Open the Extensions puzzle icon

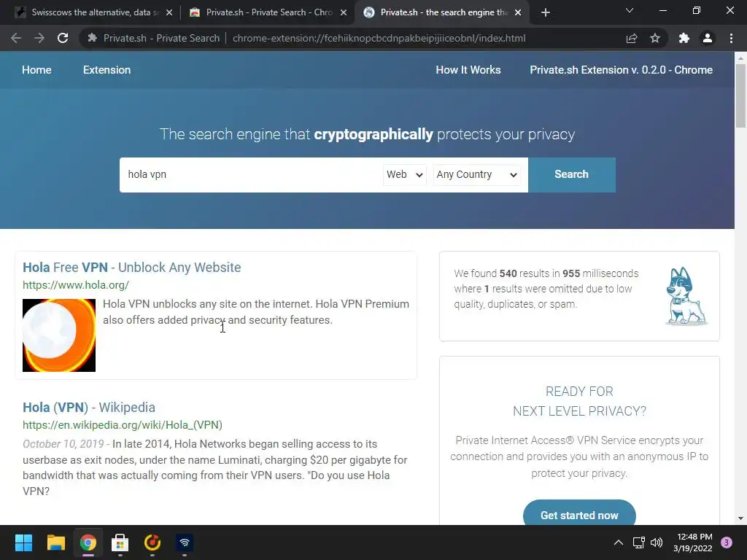684,38
